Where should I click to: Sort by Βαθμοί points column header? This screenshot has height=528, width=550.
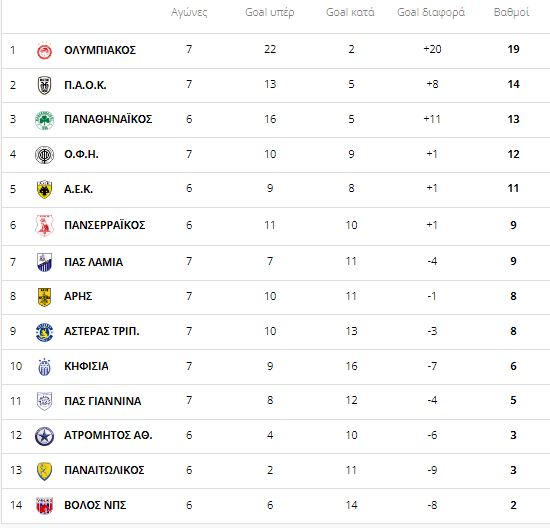click(x=511, y=12)
